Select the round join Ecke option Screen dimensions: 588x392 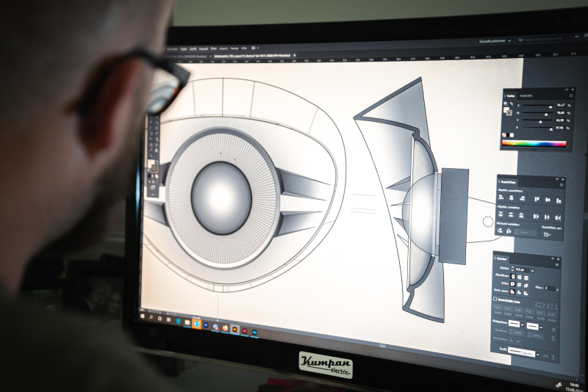coord(520,285)
